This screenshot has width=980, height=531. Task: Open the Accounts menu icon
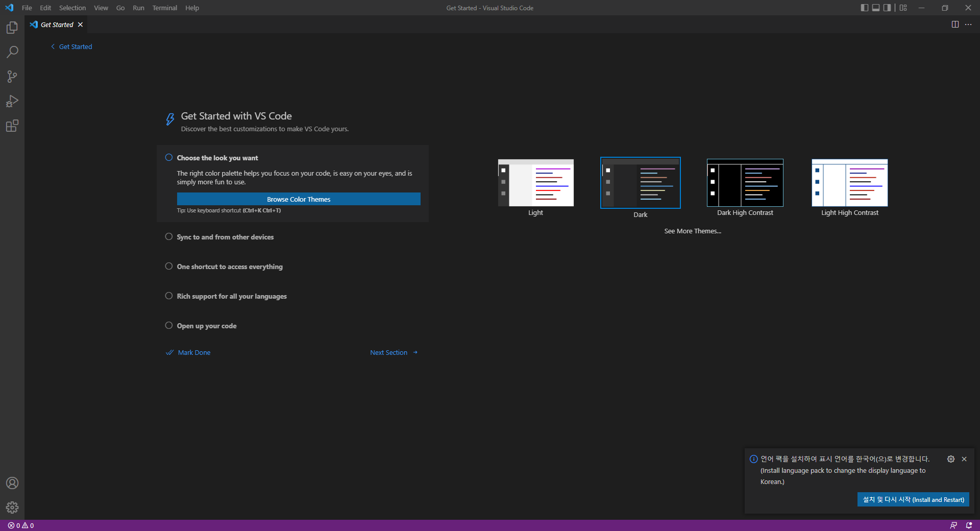12,483
